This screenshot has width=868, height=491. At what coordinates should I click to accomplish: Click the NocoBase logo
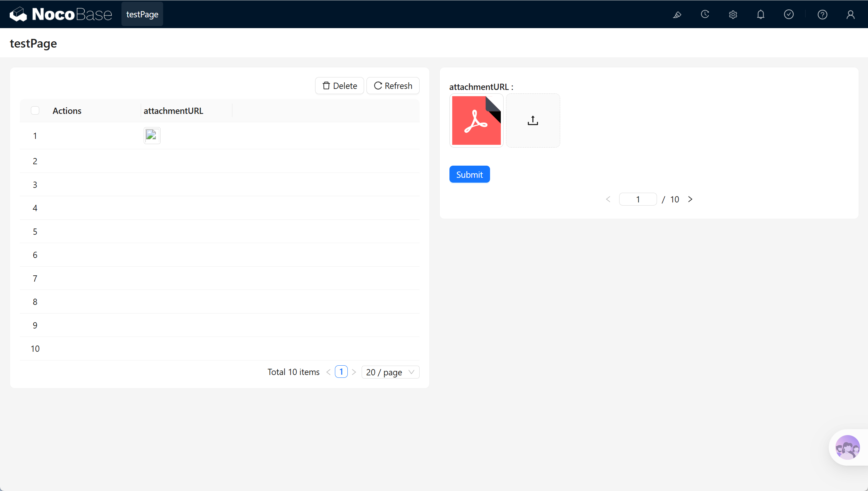(61, 14)
